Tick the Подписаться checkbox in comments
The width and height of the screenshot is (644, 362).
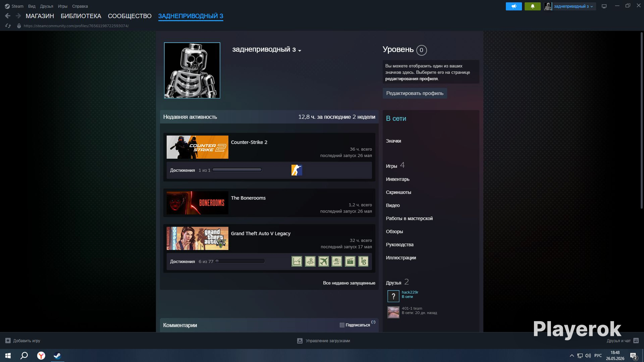[x=342, y=325]
